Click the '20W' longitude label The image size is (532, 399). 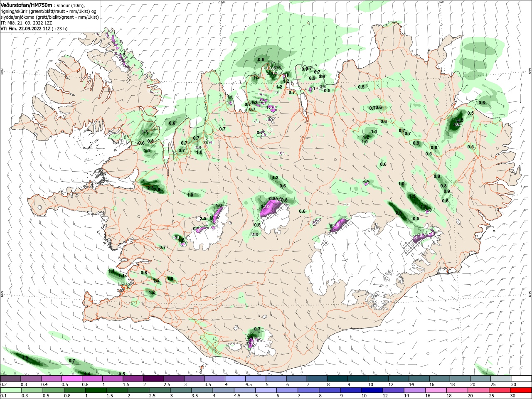pos(221,2)
